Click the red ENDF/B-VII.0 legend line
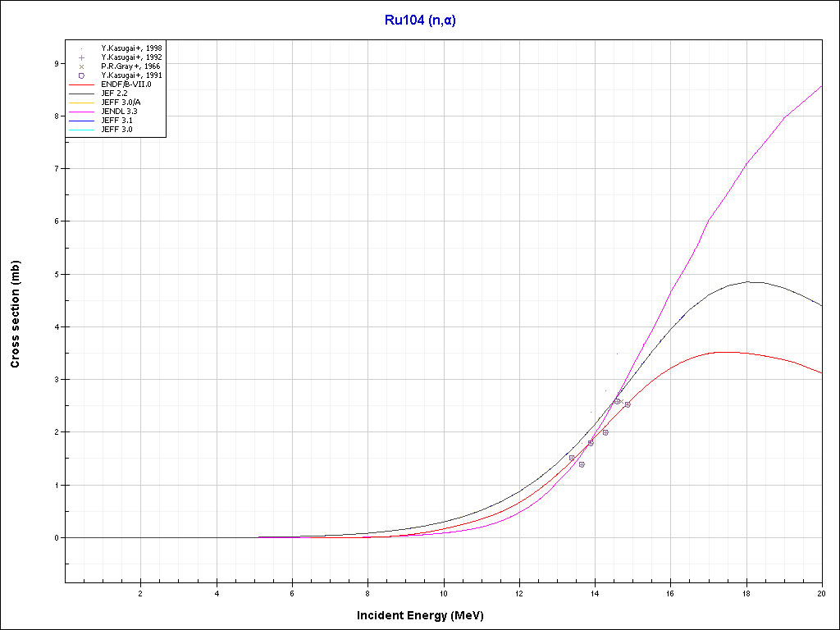This screenshot has height=630, width=840. [82, 84]
